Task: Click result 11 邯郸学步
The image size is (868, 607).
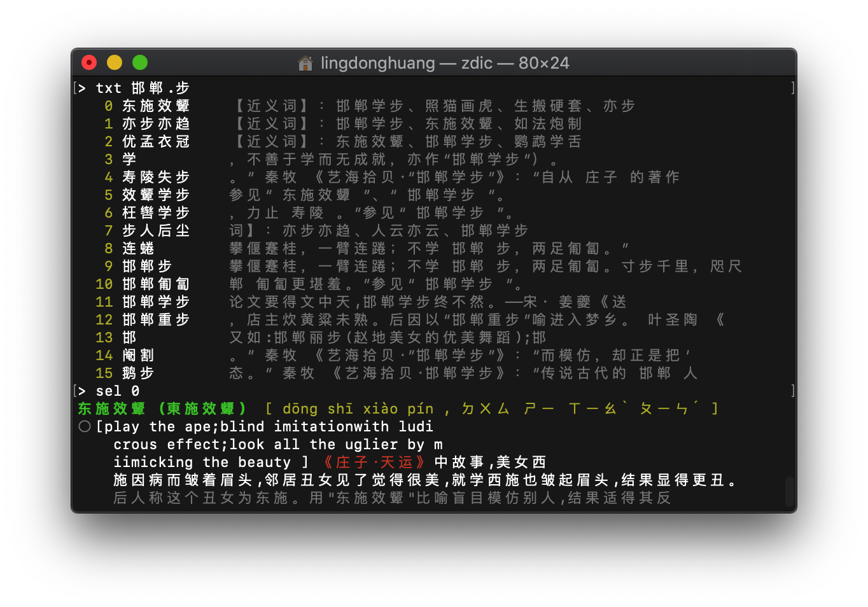Action: coord(155,302)
